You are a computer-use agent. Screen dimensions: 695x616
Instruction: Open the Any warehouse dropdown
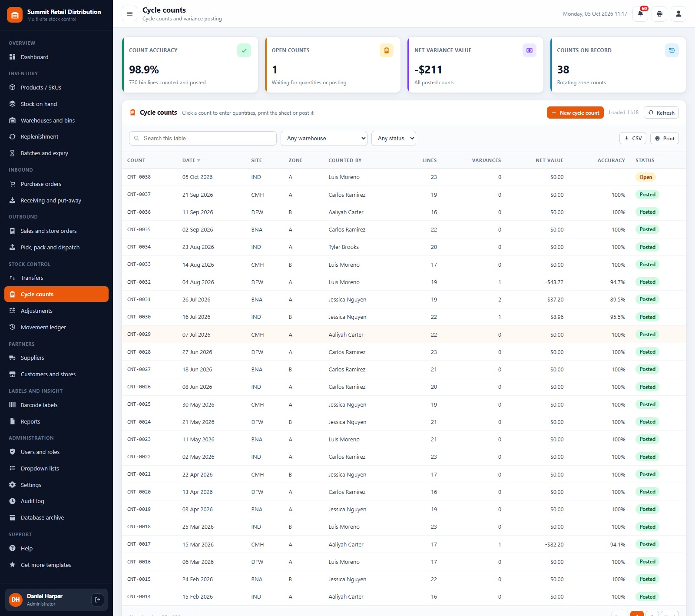324,138
